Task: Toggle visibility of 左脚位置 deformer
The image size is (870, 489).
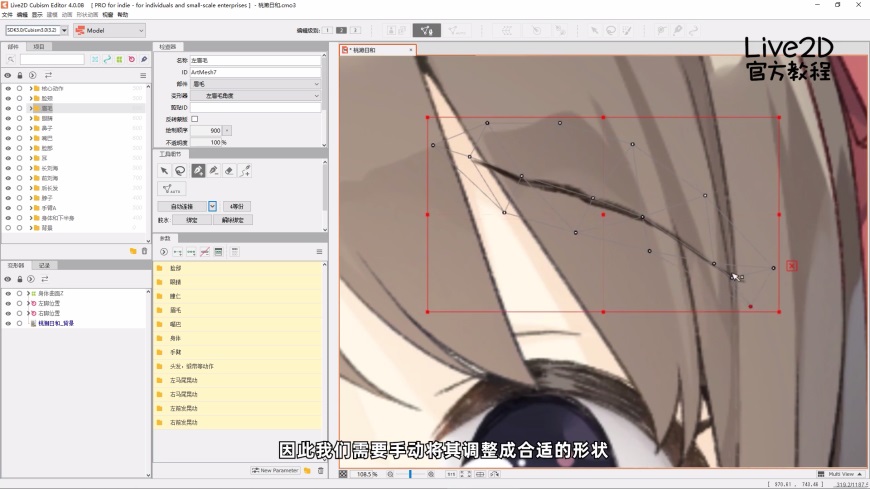Action: [8, 304]
